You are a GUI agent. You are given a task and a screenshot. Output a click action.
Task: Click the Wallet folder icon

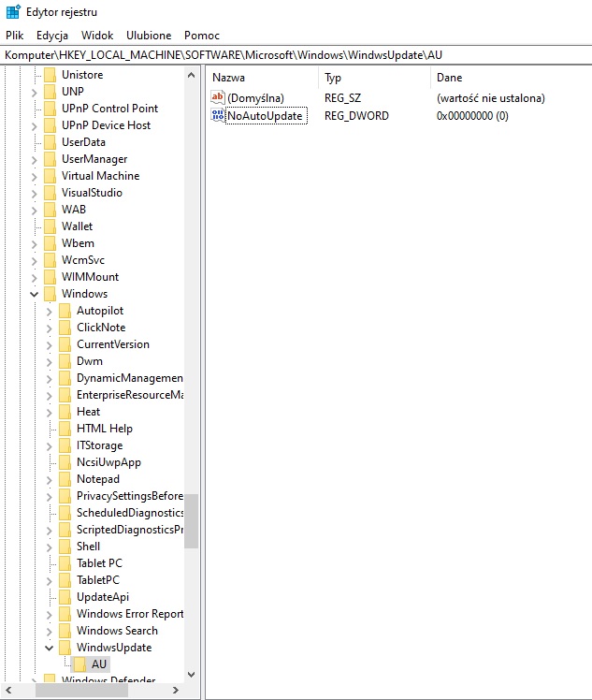[50, 226]
